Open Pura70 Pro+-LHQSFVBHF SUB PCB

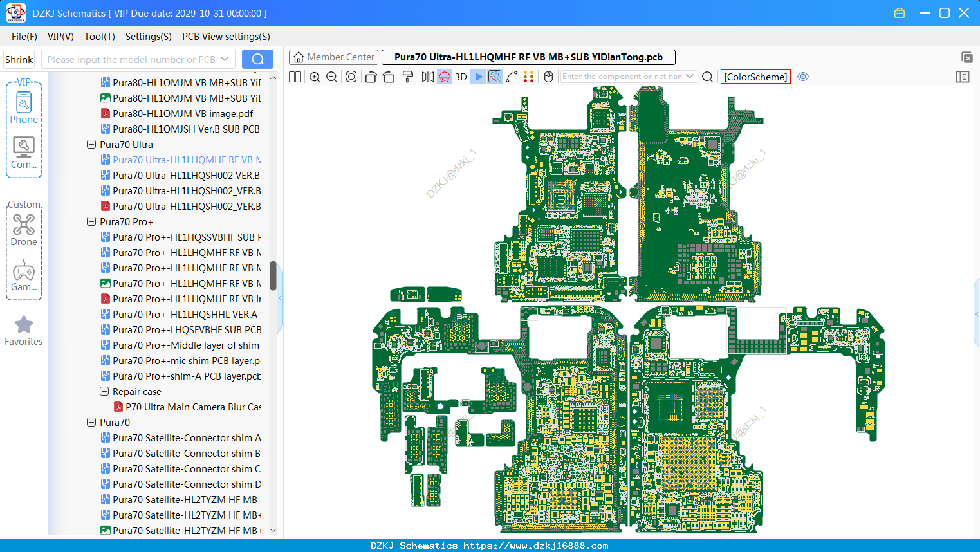[181, 330]
